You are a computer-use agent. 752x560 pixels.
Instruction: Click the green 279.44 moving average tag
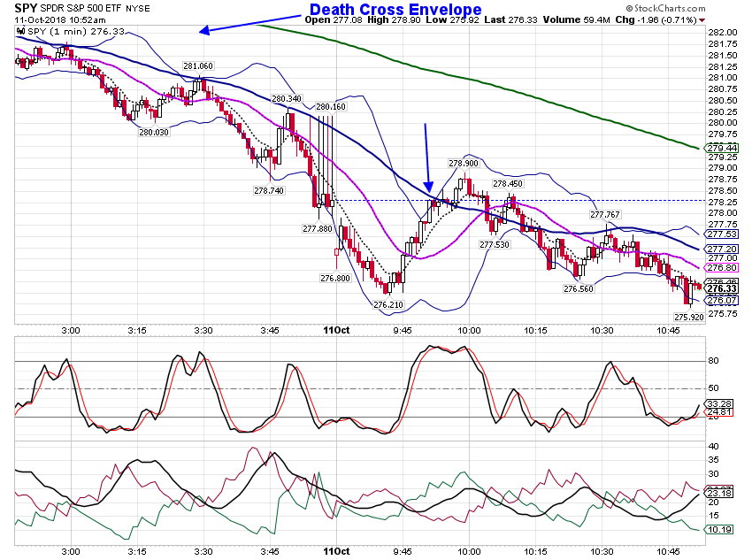coord(721,148)
